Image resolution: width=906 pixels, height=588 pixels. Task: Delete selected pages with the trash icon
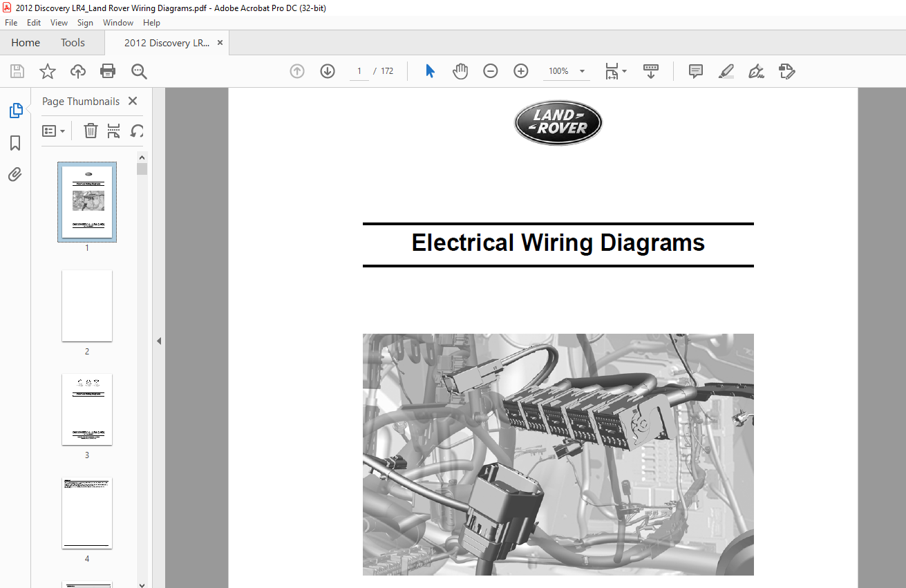point(91,131)
